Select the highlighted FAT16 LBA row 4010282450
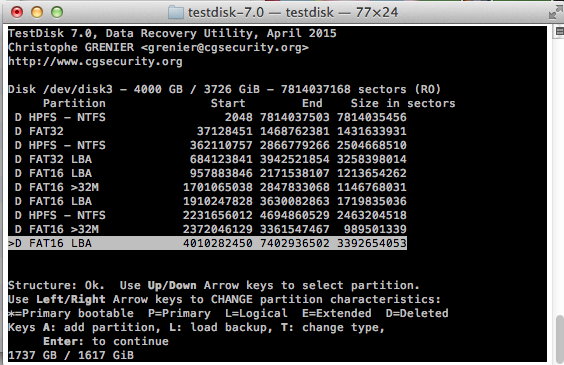The image size is (564, 365). pos(207,243)
